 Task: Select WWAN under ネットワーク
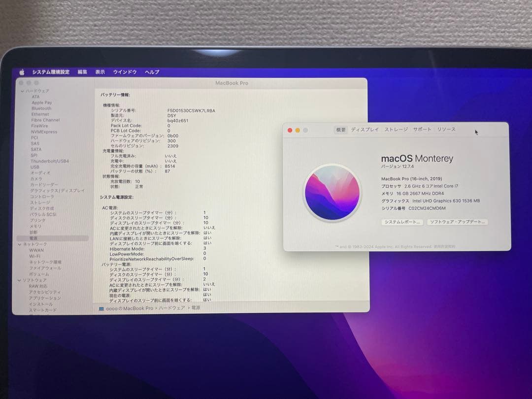pos(36,250)
